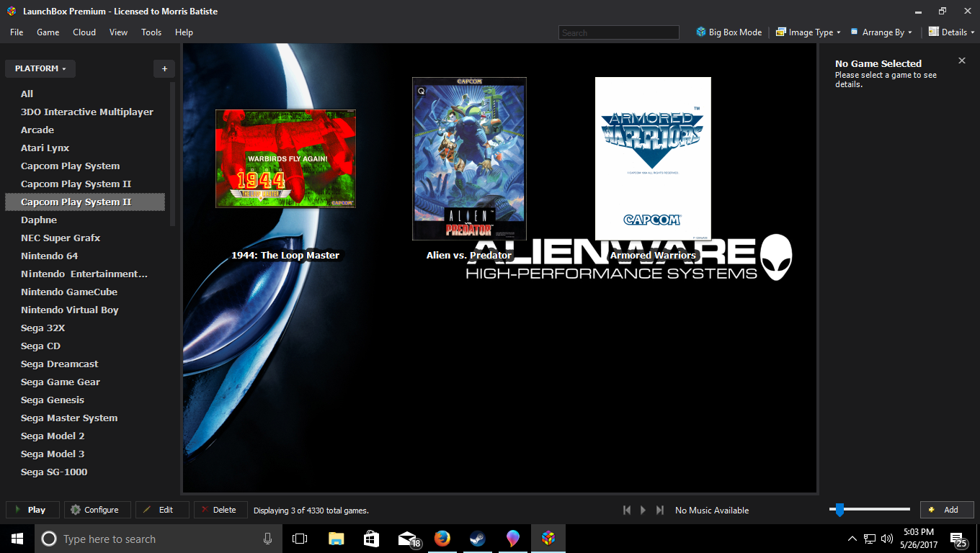This screenshot has height=553, width=980.
Task: Switch to Big Box Mode
Action: pos(729,32)
